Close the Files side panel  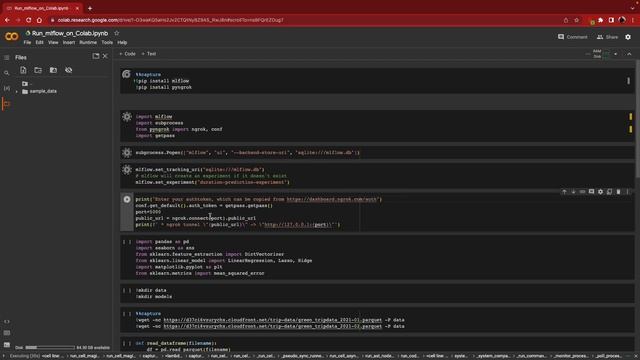coord(105,56)
